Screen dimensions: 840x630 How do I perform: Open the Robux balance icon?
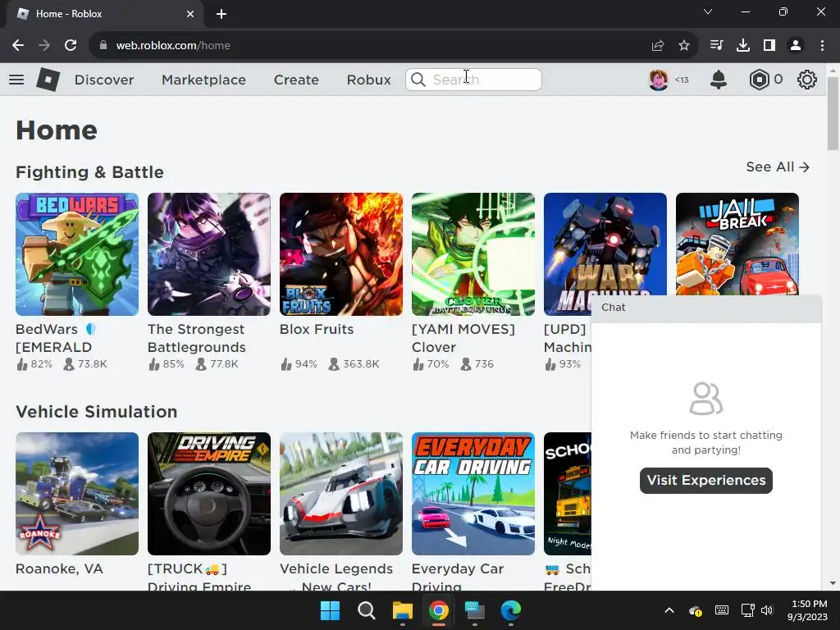pos(759,80)
